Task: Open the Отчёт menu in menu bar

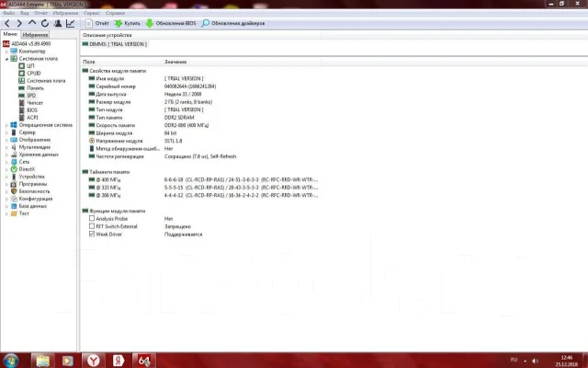Action: (40, 13)
